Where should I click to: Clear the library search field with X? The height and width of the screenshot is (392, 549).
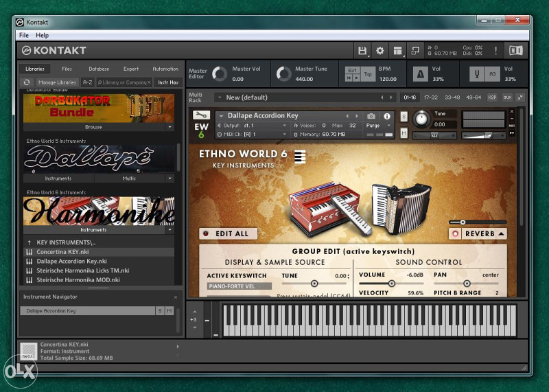(149, 82)
